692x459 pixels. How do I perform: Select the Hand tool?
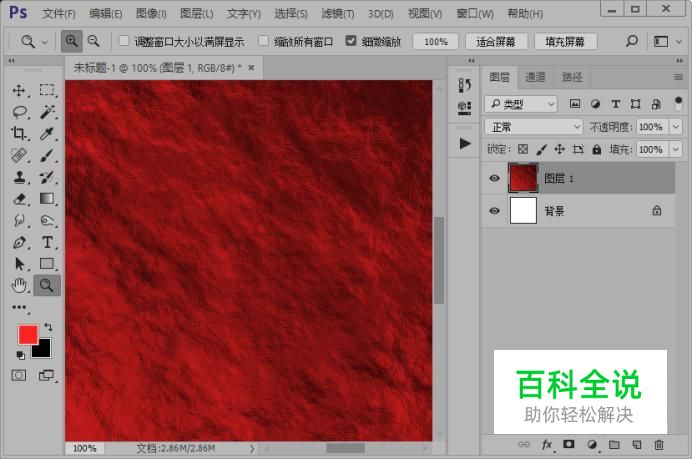coord(19,286)
